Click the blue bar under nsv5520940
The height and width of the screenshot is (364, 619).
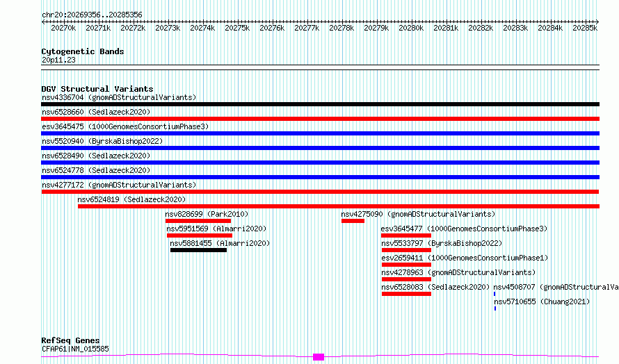tap(320, 148)
